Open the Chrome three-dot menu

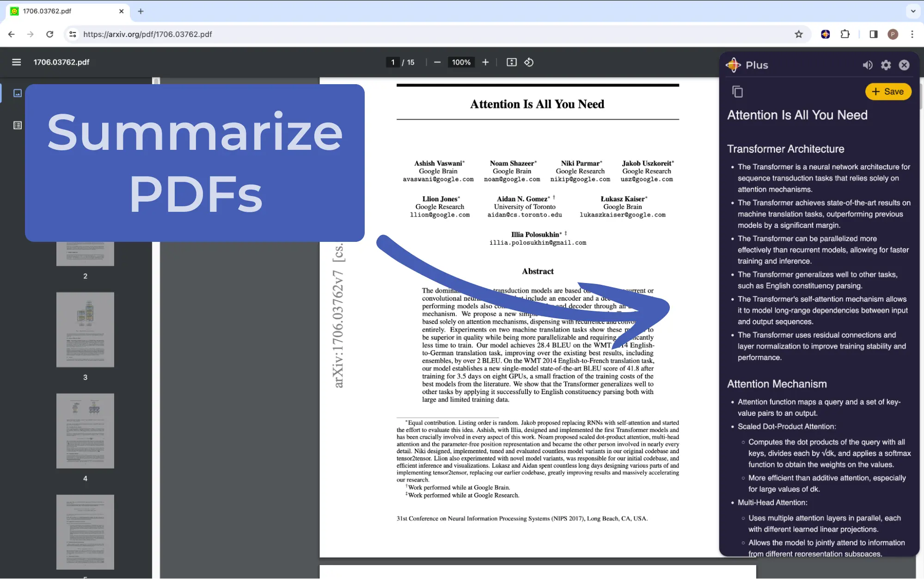pyautogui.click(x=912, y=34)
